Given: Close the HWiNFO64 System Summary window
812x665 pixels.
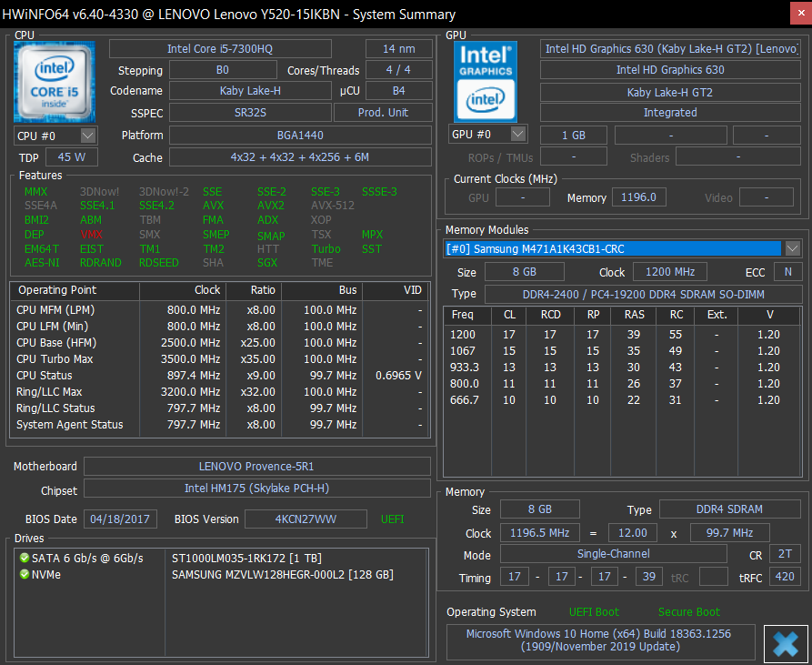Looking at the screenshot, I should coord(800,14).
